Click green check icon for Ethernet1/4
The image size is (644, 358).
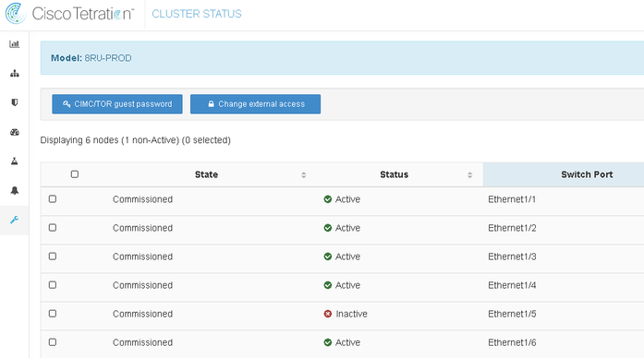[x=328, y=285]
